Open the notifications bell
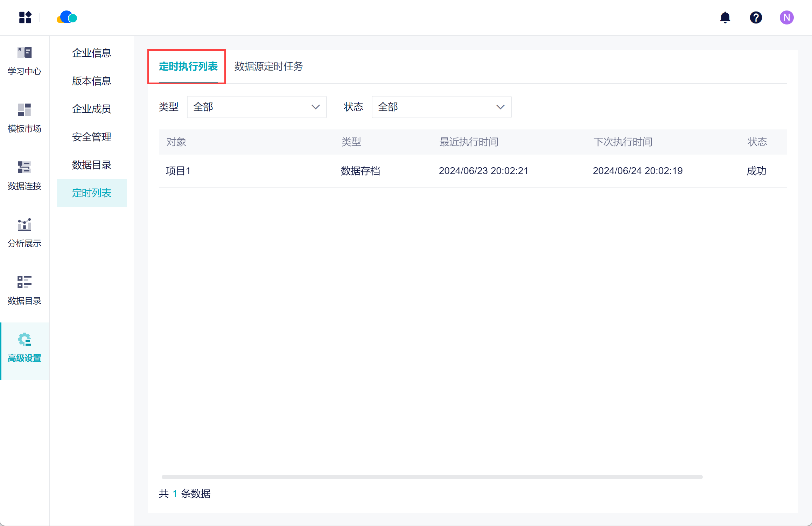812x526 pixels. pyautogui.click(x=725, y=17)
